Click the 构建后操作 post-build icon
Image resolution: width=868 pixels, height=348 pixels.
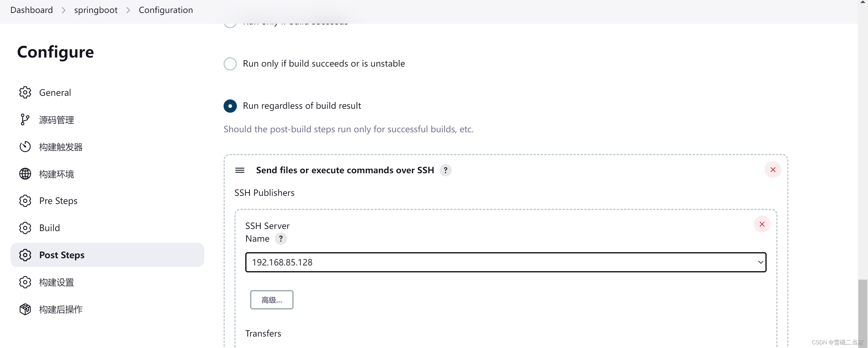pyautogui.click(x=25, y=309)
